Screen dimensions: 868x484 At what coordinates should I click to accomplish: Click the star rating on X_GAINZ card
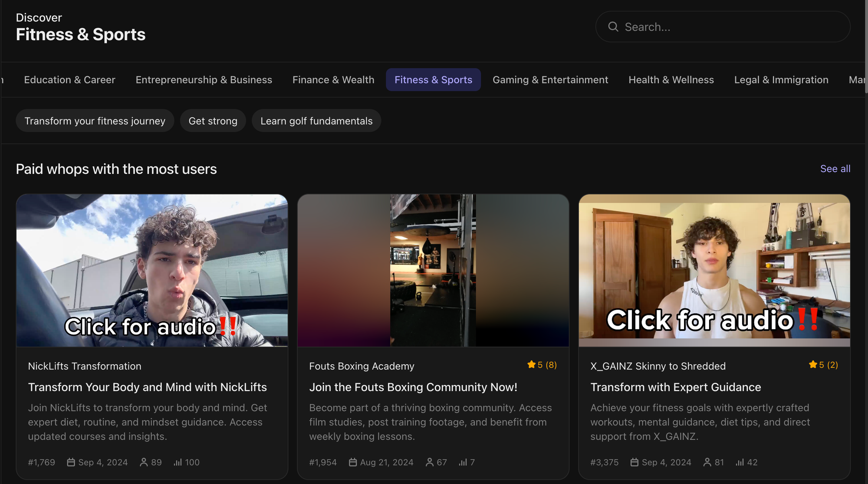pyautogui.click(x=823, y=365)
